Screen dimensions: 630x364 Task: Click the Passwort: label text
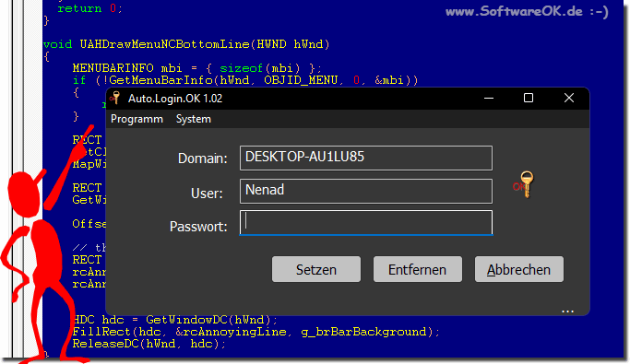coord(198,227)
